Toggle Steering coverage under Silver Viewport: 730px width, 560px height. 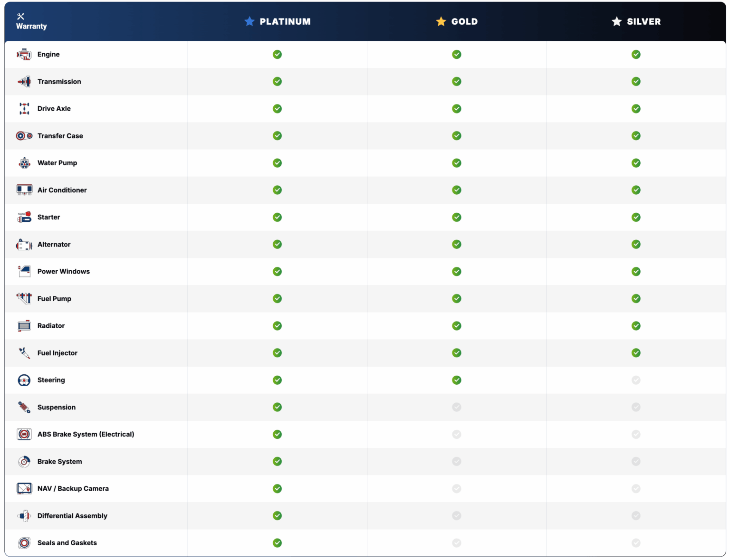(x=636, y=380)
